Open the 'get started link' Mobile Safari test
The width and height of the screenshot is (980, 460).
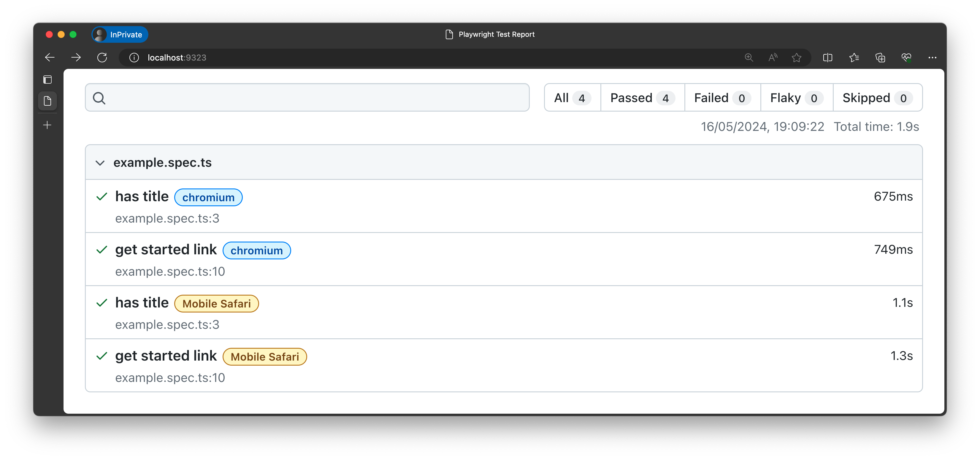coord(166,356)
